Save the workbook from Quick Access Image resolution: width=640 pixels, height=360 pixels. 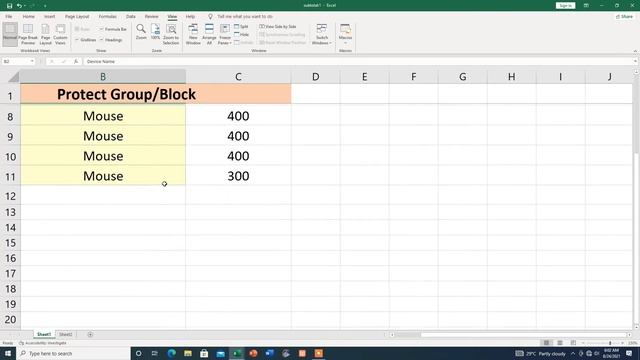pyautogui.click(x=9, y=6)
